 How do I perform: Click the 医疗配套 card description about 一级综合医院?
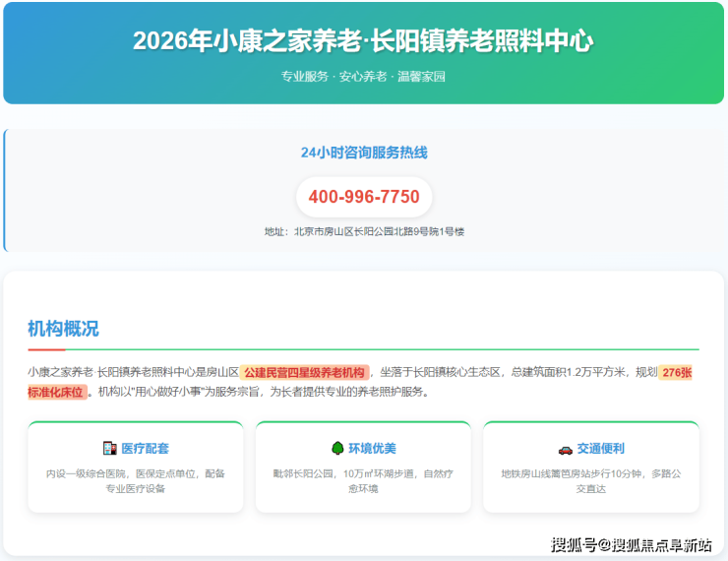point(136,480)
